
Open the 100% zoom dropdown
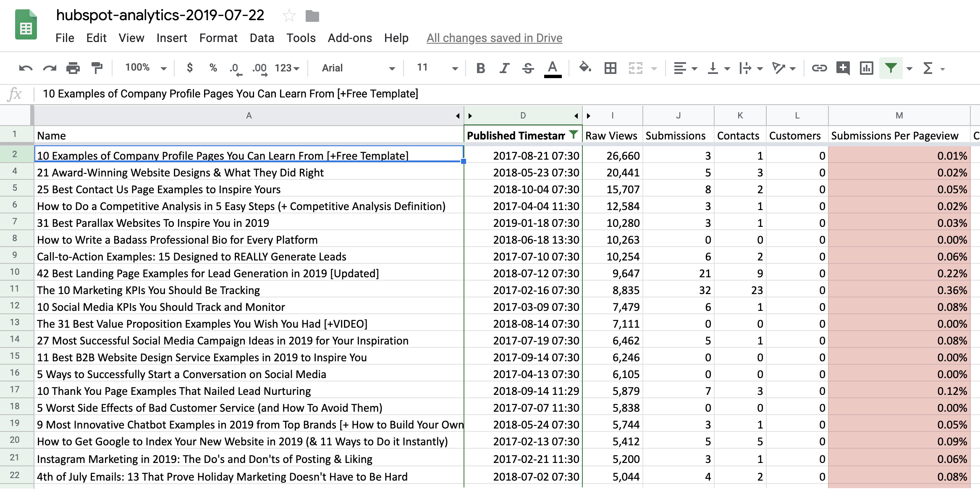146,68
